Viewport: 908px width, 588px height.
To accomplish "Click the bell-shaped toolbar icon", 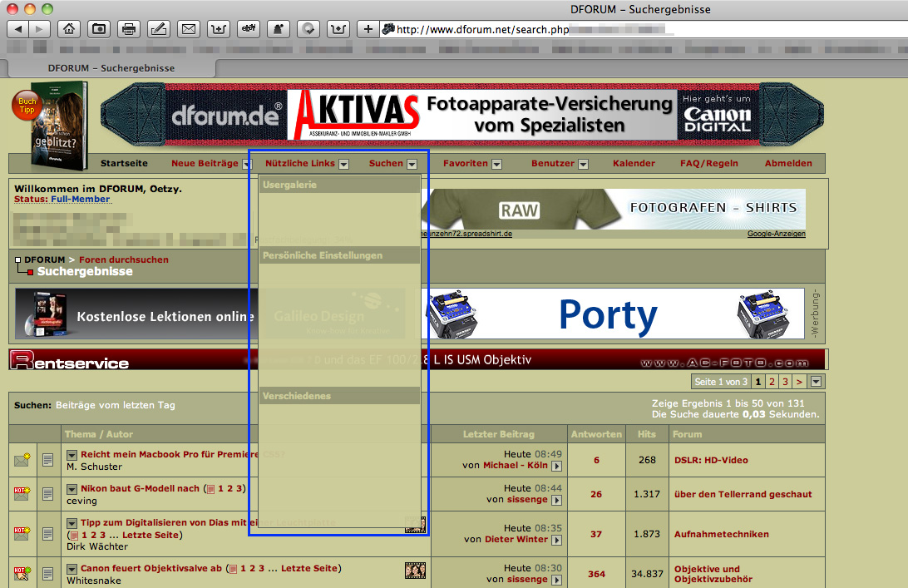I will (x=278, y=29).
